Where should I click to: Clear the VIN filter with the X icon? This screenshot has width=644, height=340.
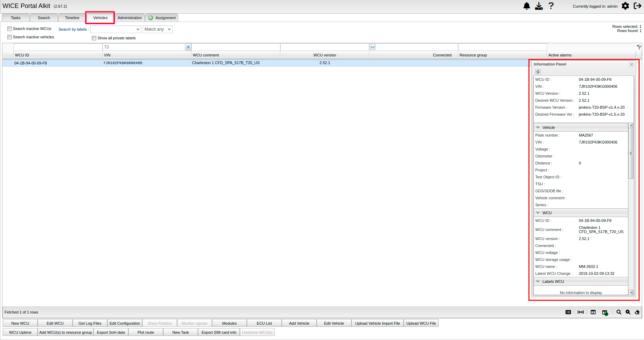[188, 47]
